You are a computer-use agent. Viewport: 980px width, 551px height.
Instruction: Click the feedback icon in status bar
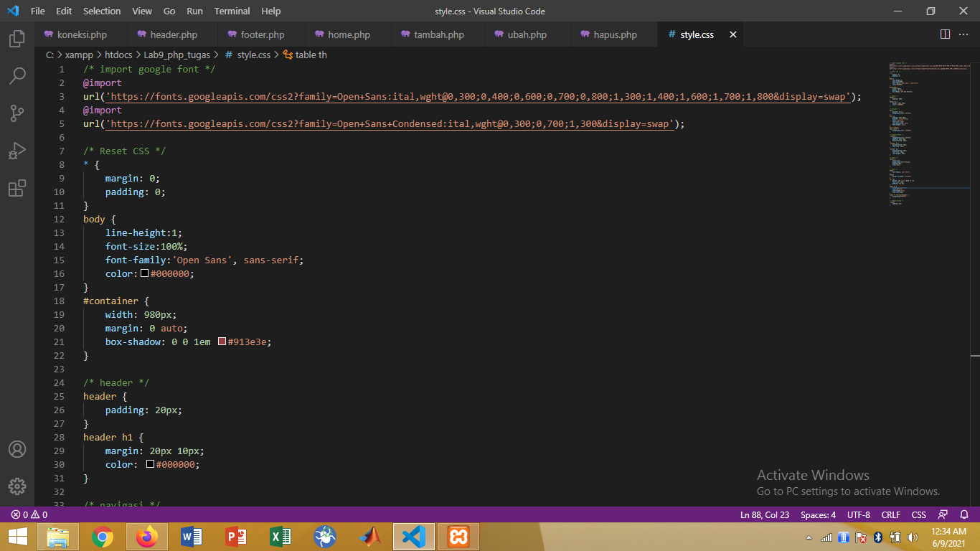[943, 514]
